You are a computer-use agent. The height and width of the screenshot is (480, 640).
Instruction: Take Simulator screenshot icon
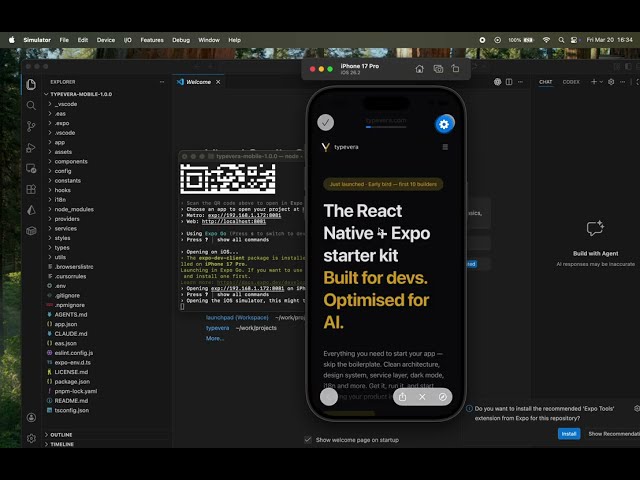point(438,69)
